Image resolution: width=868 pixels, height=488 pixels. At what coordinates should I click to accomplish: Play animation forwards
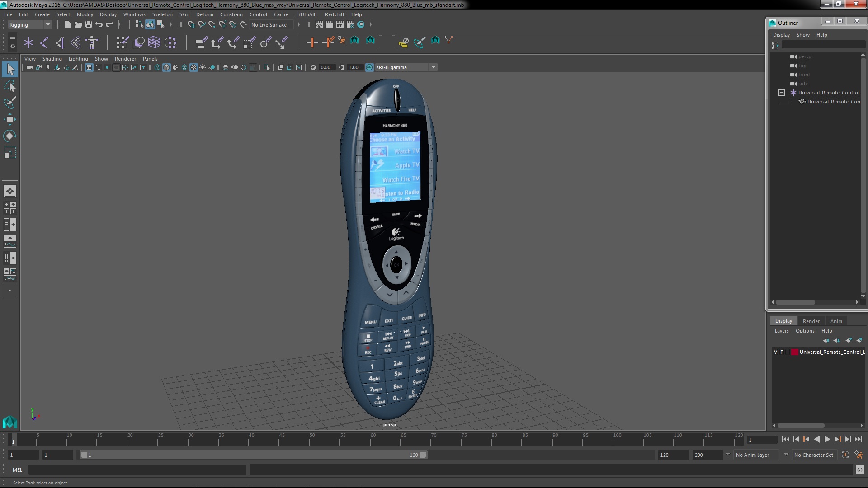(827, 439)
